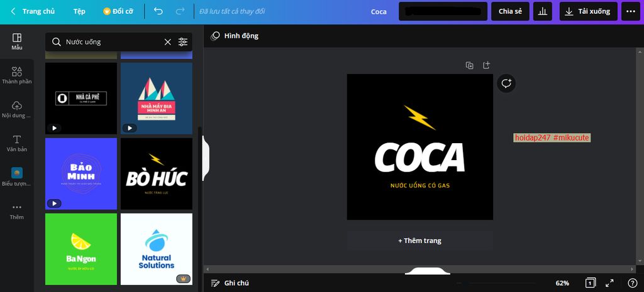Add a comment with speech bubble icon
This screenshot has width=644, height=292.
[506, 84]
